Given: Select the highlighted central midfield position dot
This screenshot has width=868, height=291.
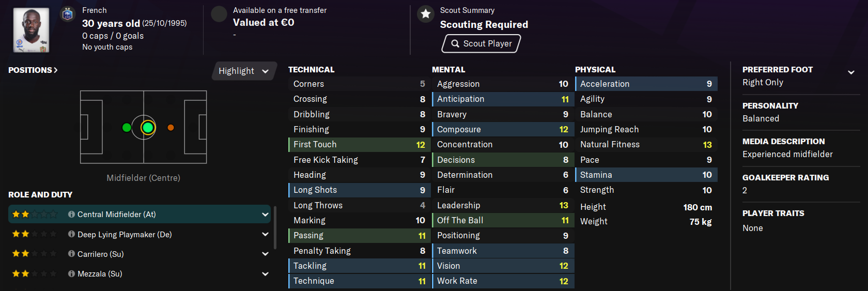Looking at the screenshot, I should point(148,127).
